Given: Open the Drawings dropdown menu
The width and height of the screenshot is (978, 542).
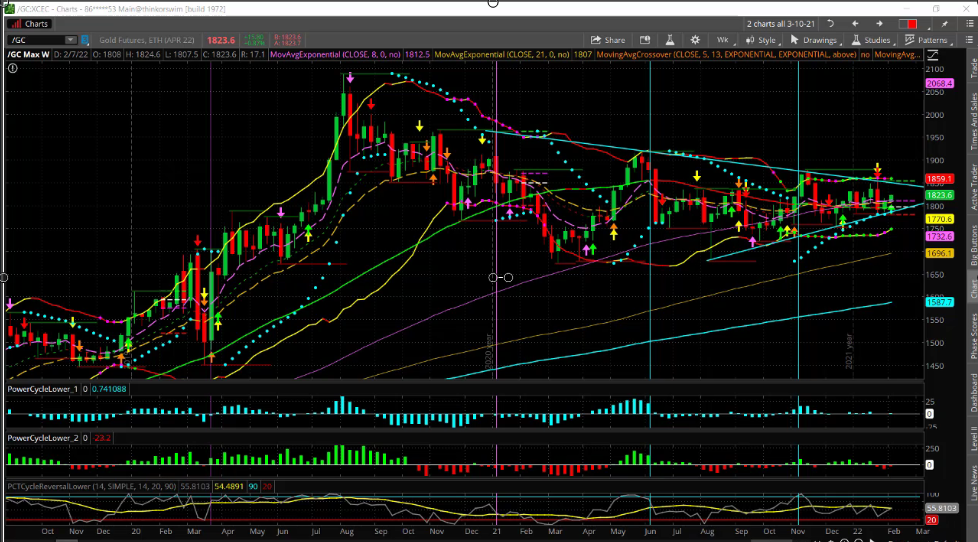Looking at the screenshot, I should 815,40.
